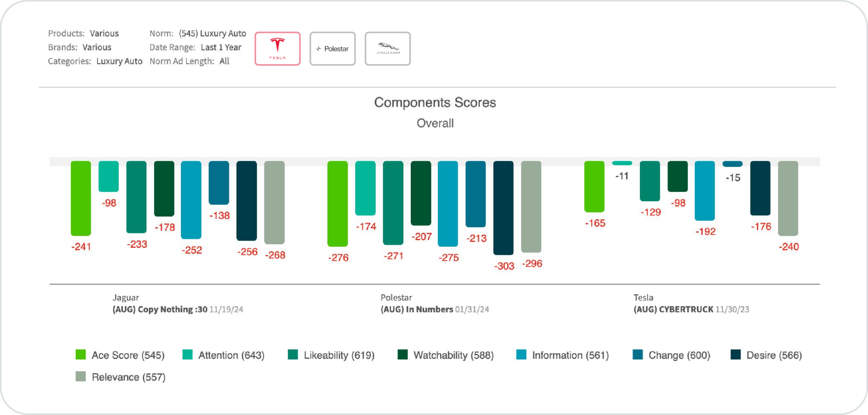Viewport: 868px width, 415px height.
Task: Select the Tesla brand logo tile
Action: 277,49
